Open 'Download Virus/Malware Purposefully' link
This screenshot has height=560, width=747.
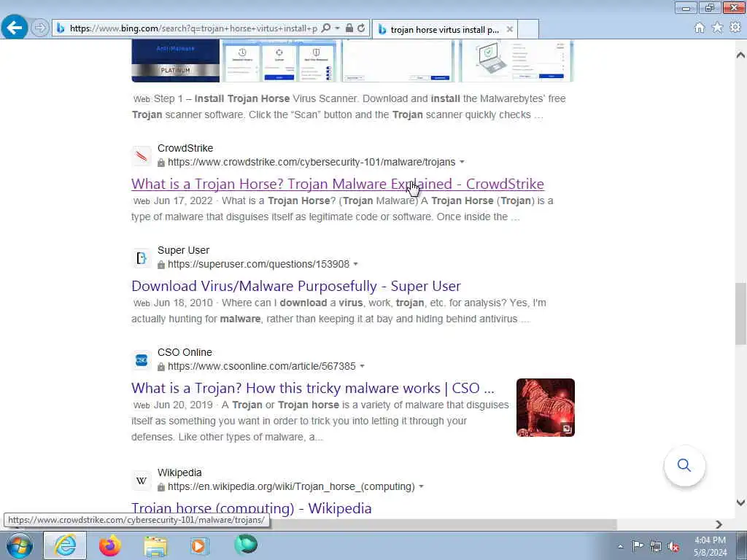296,286
